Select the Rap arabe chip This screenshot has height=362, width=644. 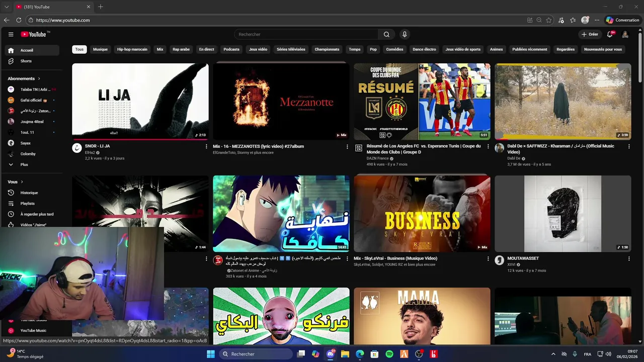(x=181, y=49)
